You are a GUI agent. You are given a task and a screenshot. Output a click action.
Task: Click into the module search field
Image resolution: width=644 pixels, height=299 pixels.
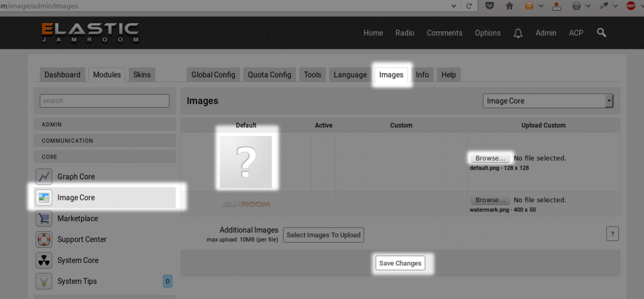[x=105, y=101]
